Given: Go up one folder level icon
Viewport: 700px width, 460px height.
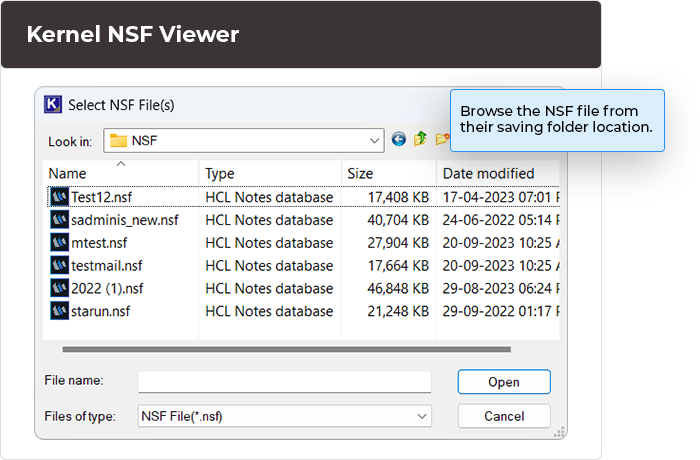Looking at the screenshot, I should (x=420, y=139).
